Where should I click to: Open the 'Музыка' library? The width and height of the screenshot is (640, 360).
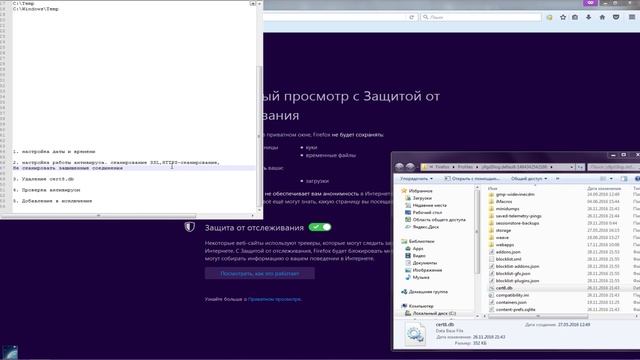[x=421, y=277]
